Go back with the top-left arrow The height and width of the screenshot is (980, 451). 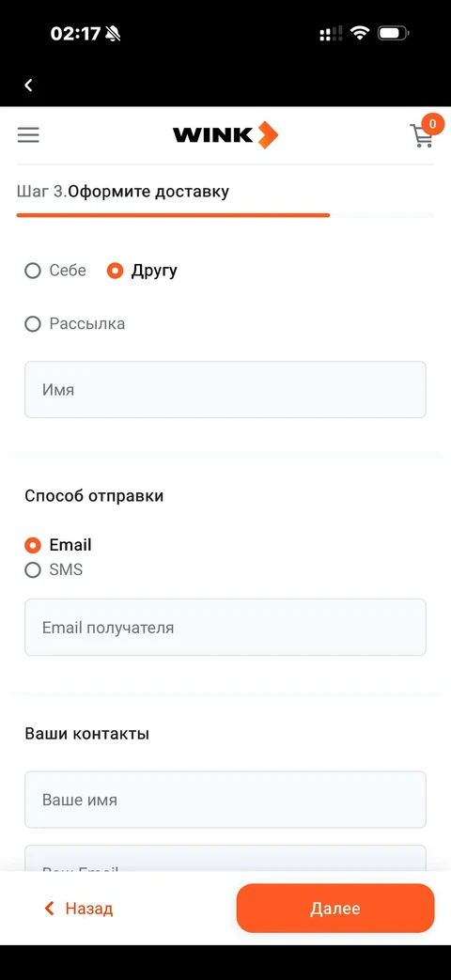pyautogui.click(x=28, y=86)
